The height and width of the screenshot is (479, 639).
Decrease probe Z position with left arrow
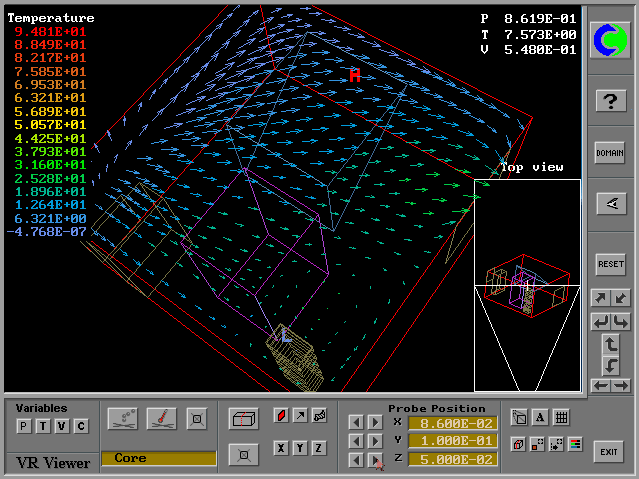coord(355,459)
